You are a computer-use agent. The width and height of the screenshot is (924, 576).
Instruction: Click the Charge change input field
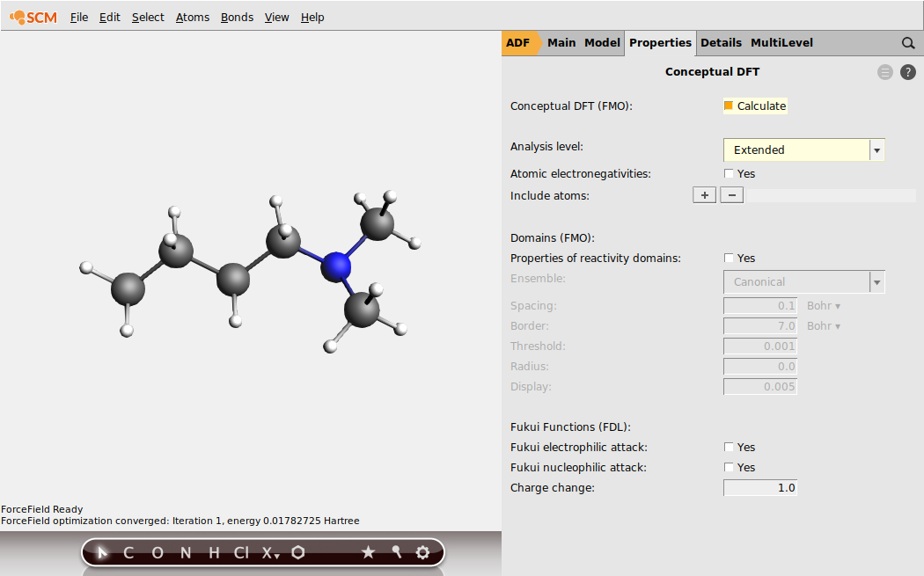click(x=760, y=488)
